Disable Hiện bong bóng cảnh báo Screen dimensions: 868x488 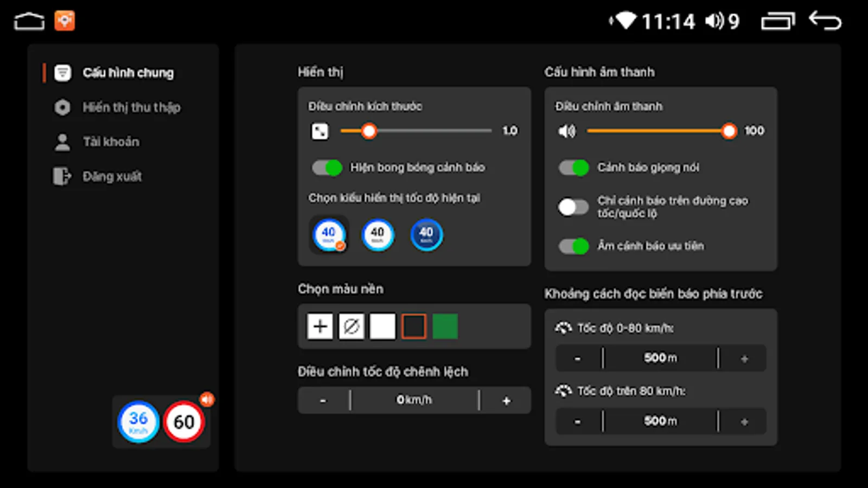click(325, 168)
